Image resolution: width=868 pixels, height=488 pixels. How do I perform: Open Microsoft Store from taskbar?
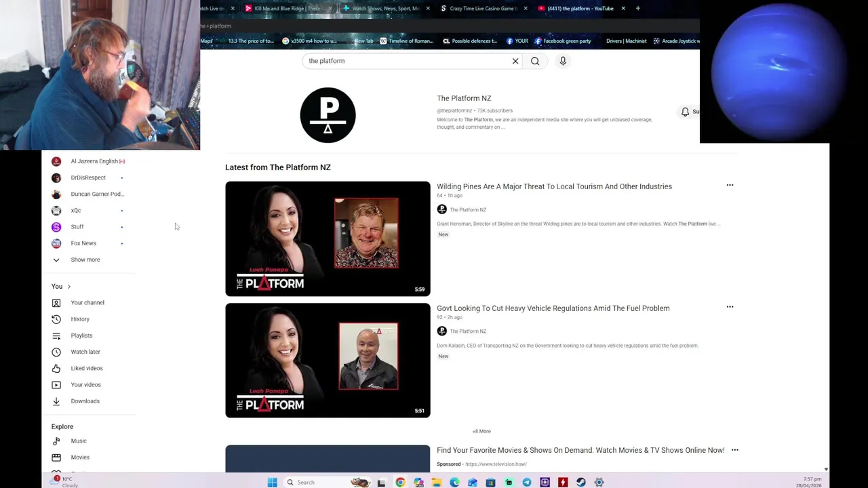(490, 483)
